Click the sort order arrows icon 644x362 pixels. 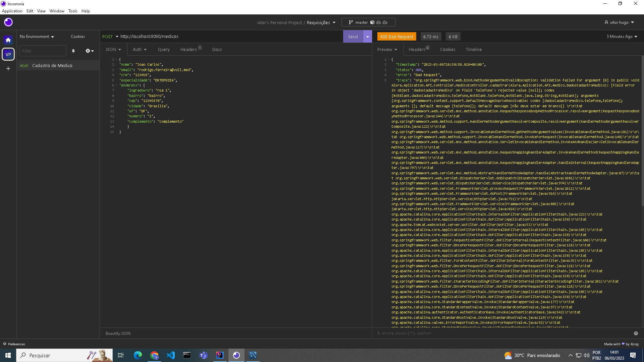click(x=73, y=51)
